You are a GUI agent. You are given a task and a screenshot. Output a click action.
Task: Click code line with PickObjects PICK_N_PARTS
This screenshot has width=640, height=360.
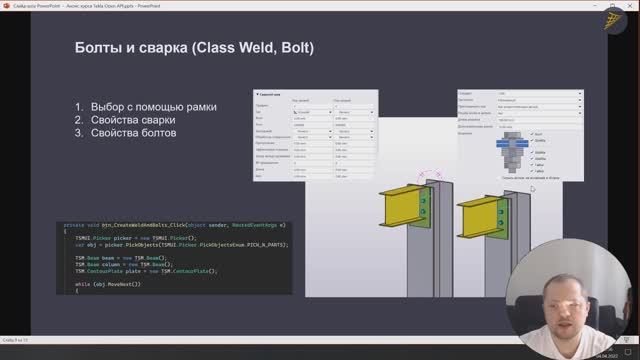pyautogui.click(x=182, y=245)
